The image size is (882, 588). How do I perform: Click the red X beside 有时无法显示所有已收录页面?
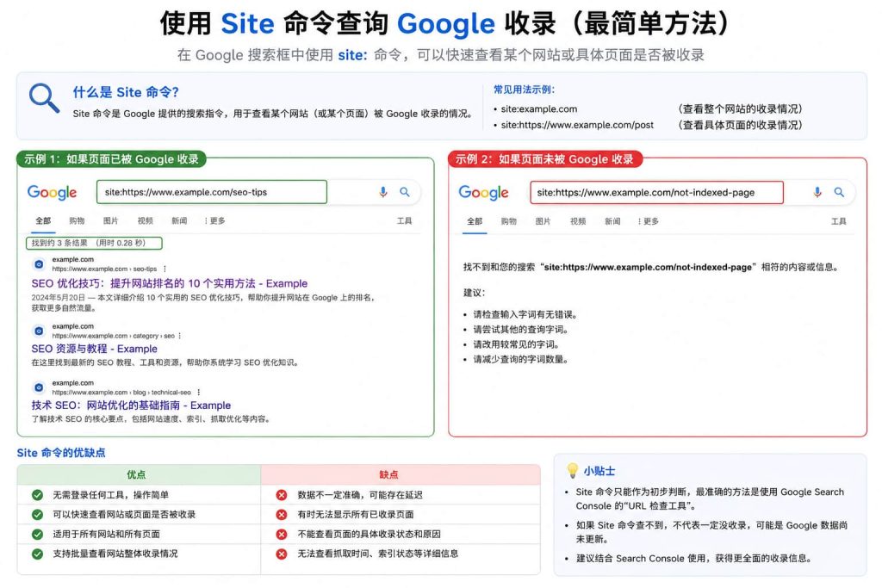point(282,514)
